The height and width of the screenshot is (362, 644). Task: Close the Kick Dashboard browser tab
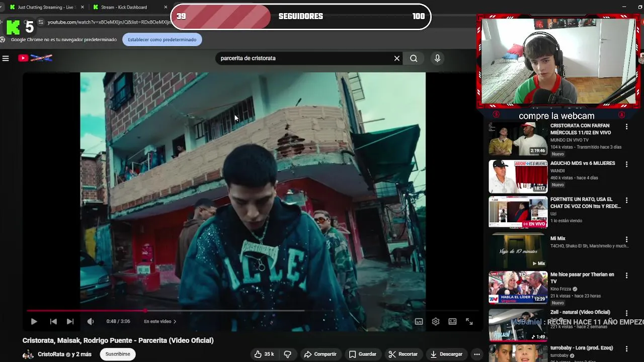(166, 7)
